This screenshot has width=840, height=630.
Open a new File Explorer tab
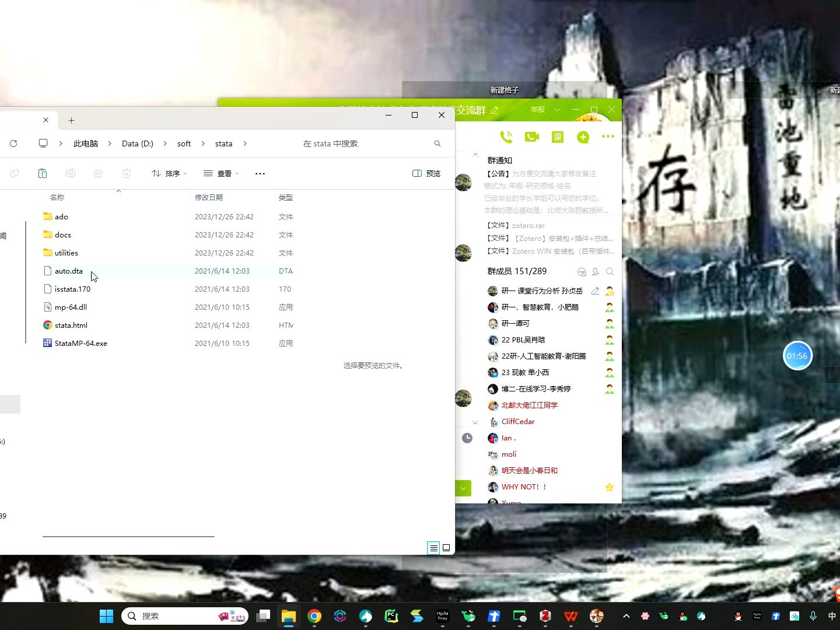71,120
